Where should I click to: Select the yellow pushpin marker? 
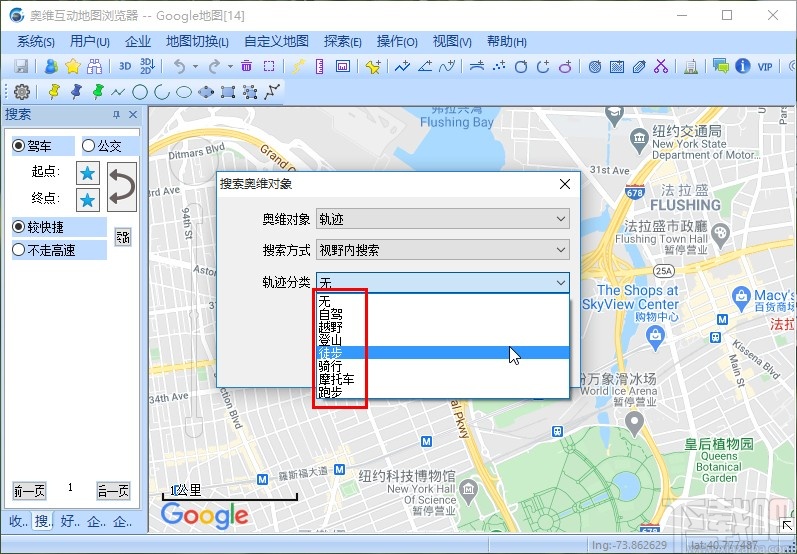(53, 92)
